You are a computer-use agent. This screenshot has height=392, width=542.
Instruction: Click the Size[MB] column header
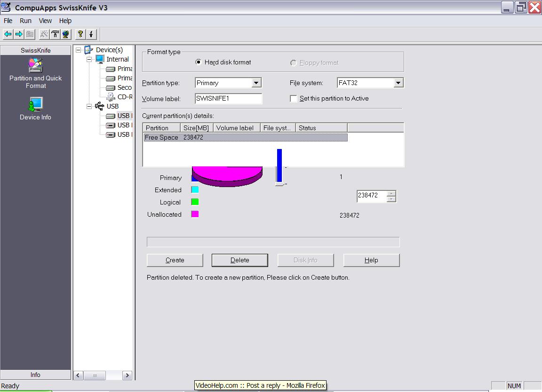click(197, 128)
